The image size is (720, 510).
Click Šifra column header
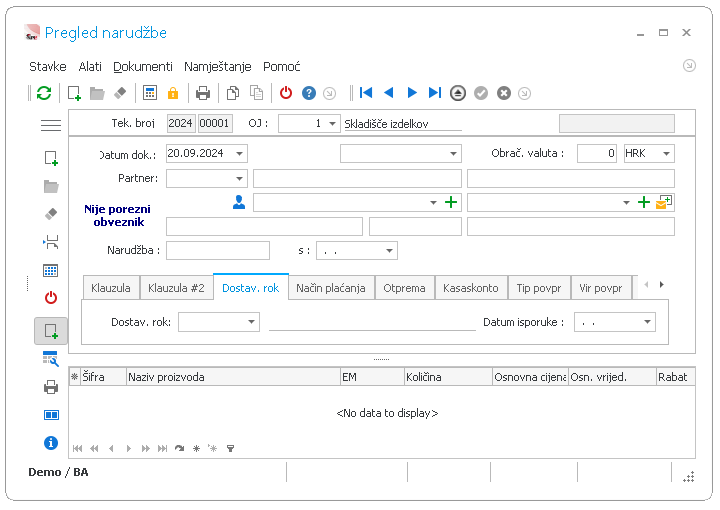pyautogui.click(x=103, y=377)
